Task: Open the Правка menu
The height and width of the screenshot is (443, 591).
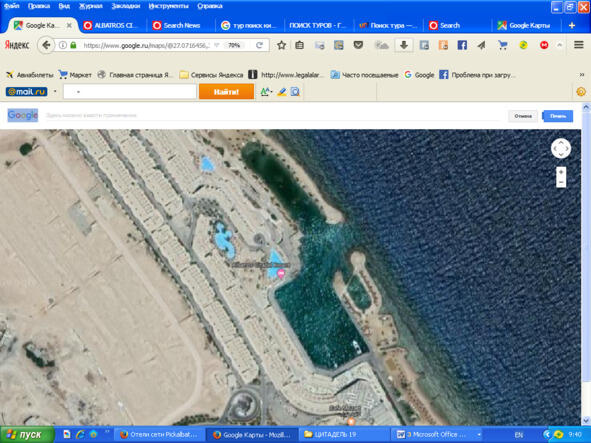Action: [38, 6]
